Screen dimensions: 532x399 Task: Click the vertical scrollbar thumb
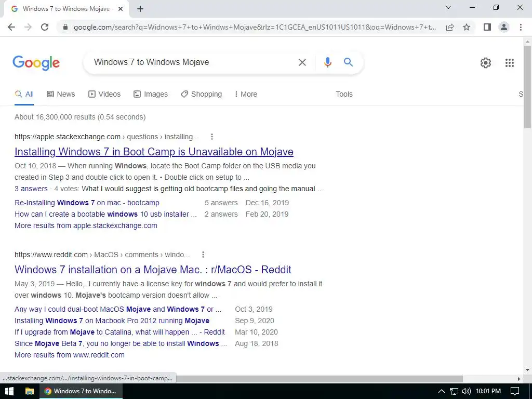click(x=527, y=87)
